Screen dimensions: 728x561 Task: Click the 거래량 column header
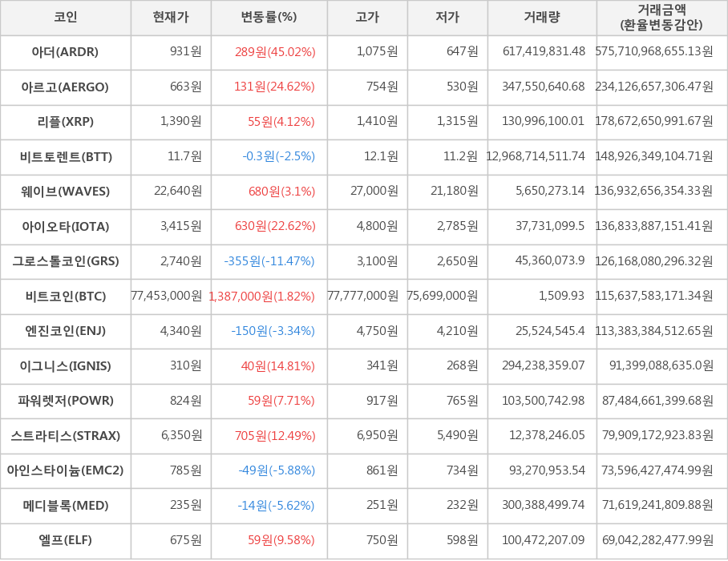point(542,18)
